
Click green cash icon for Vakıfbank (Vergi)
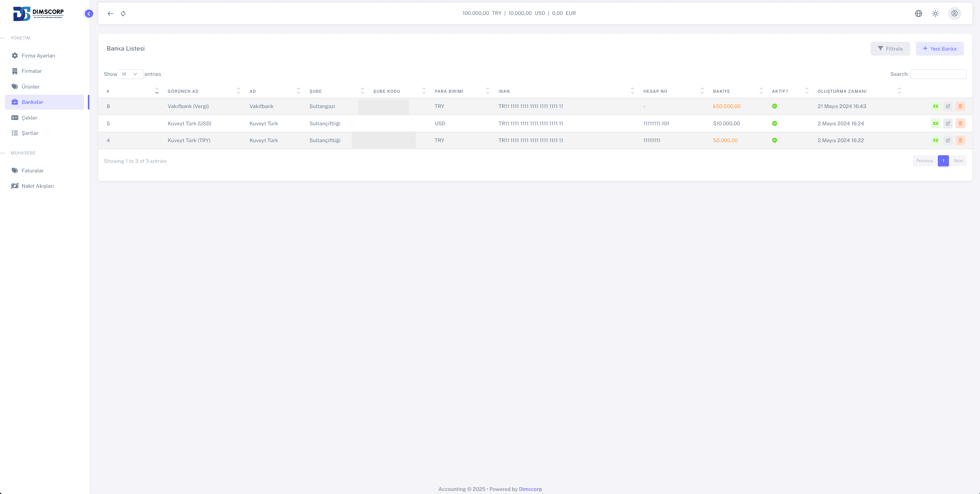pos(936,106)
